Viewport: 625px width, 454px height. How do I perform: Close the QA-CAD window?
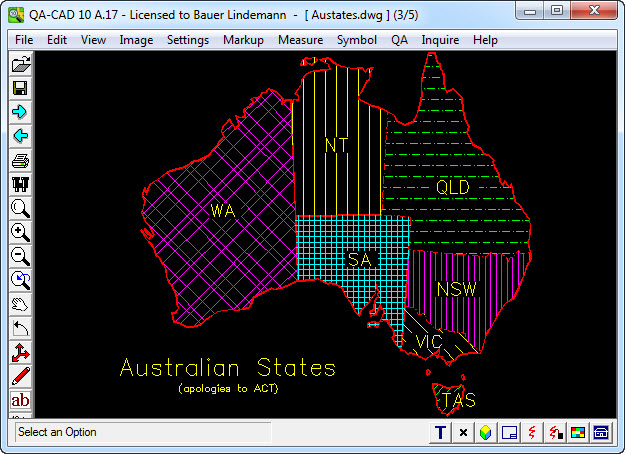click(594, 11)
